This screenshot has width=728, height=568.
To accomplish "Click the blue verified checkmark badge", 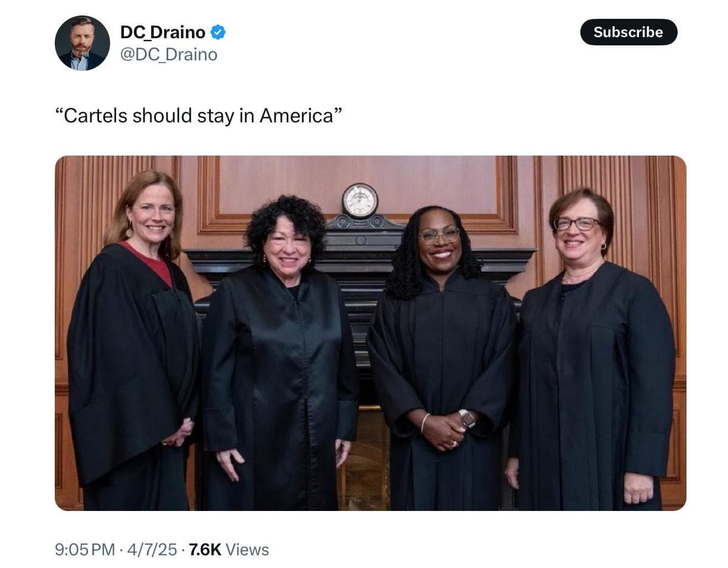I will tap(218, 33).
